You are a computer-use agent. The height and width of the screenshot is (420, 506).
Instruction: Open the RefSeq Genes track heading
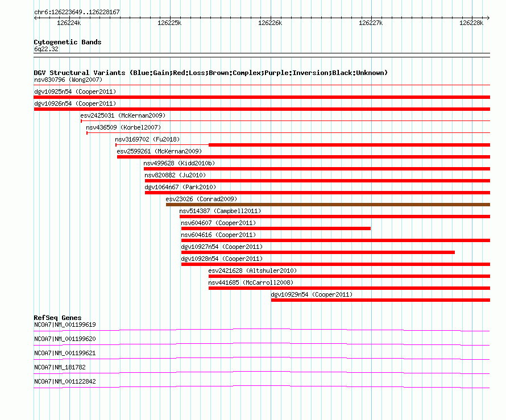[x=57, y=318]
